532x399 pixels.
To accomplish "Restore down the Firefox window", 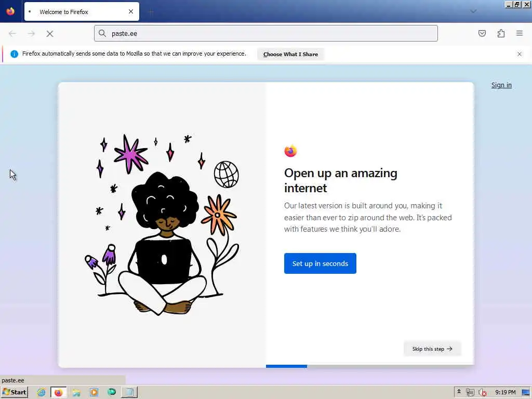I will pyautogui.click(x=517, y=4).
